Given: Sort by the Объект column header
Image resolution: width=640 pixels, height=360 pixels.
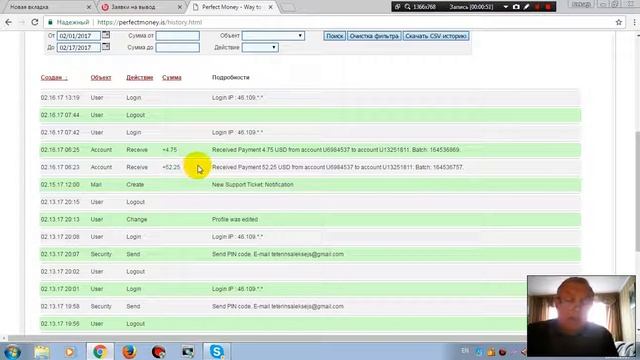Looking at the screenshot, I should (101, 78).
